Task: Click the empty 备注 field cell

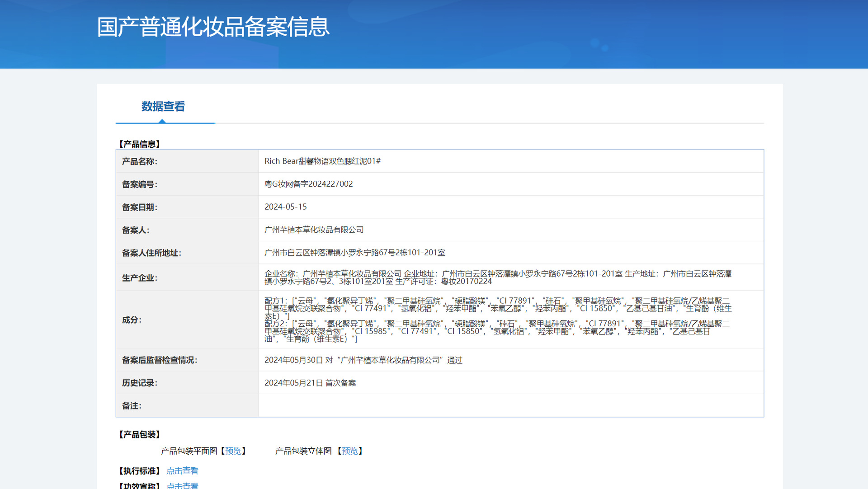Action: point(511,406)
